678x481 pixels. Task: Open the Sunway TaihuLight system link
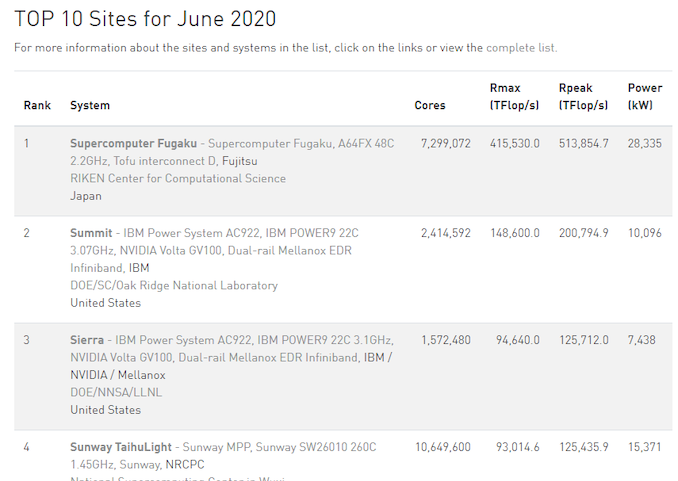coord(121,447)
